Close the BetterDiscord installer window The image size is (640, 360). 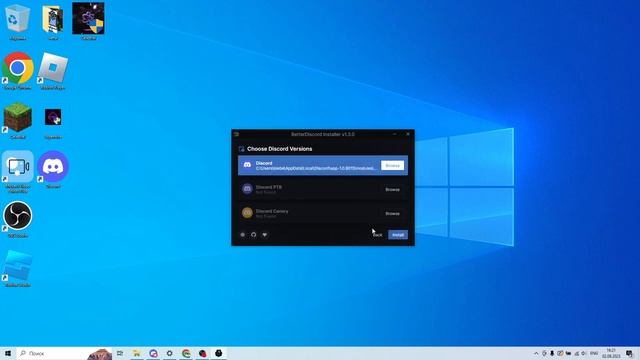tap(408, 134)
